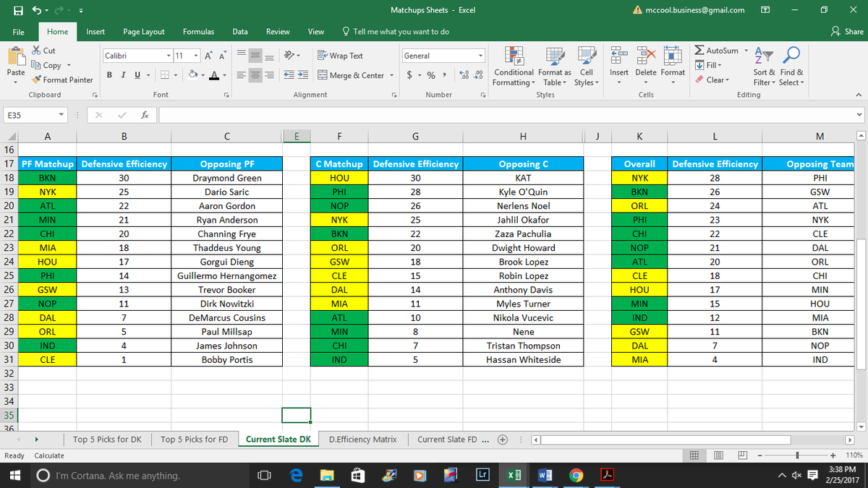Toggle middle align in the Alignment group

pos(255,56)
